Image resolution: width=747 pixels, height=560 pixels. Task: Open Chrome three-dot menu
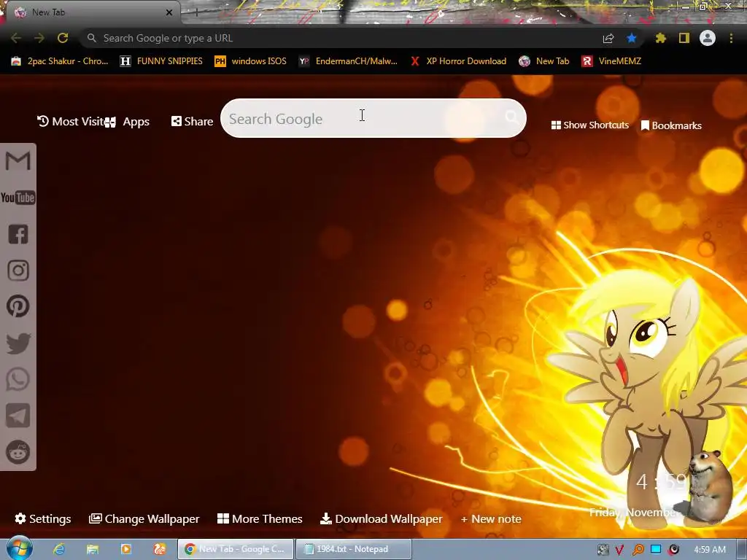coord(731,38)
